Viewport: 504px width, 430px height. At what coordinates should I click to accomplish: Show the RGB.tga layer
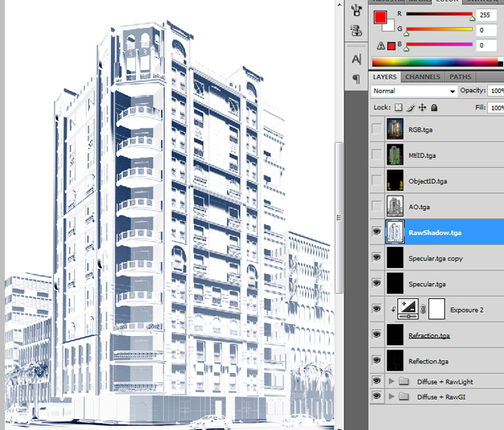coord(376,129)
